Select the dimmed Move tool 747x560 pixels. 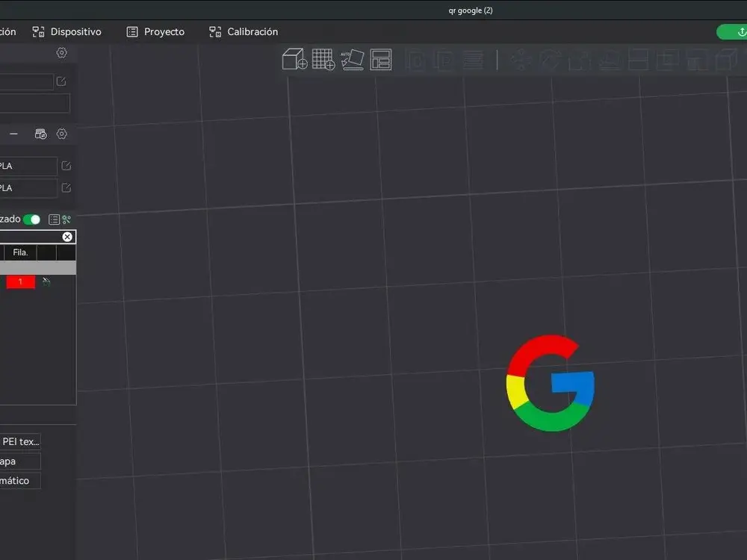pos(521,60)
